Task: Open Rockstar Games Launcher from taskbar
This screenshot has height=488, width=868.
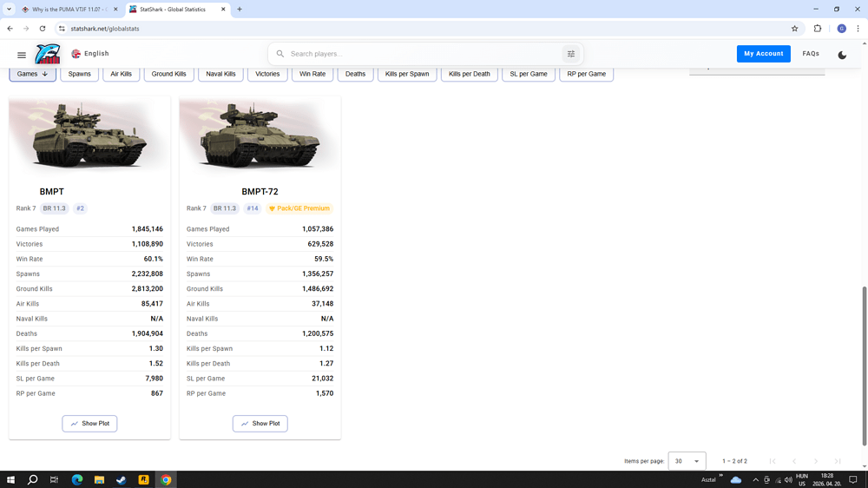Action: tap(143, 479)
